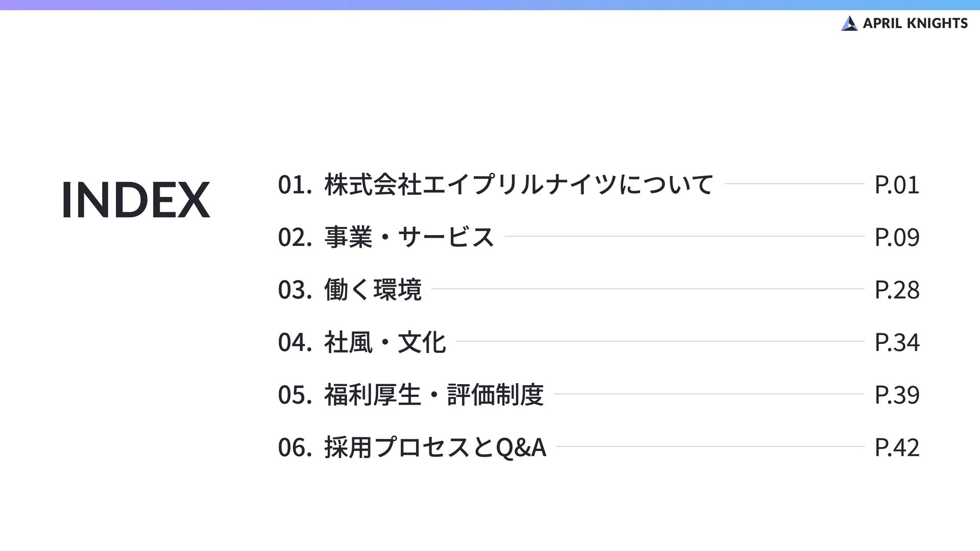Click the number 01. label
Screen dimensions: 980x551
(x=295, y=185)
